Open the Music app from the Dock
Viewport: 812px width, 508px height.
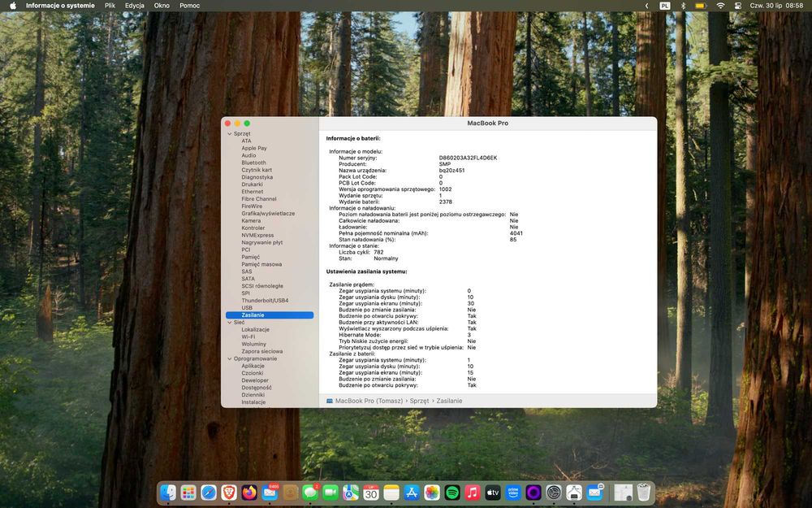click(x=473, y=493)
